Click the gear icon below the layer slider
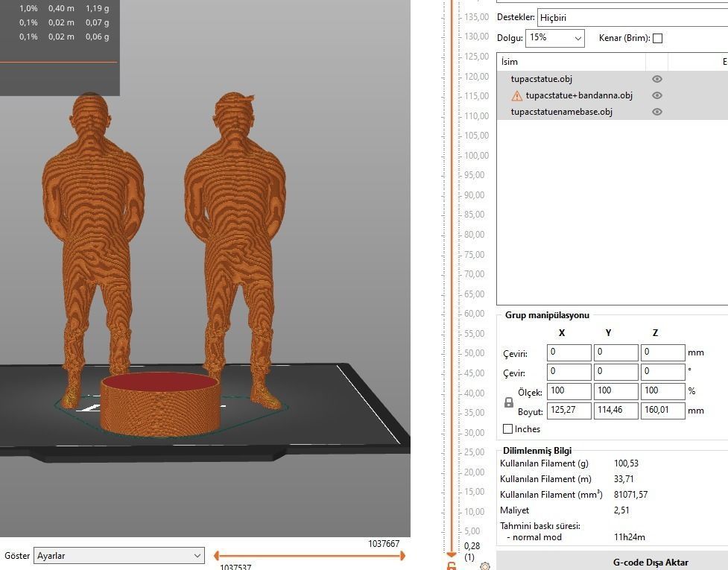The height and width of the screenshot is (570, 728). (x=485, y=566)
